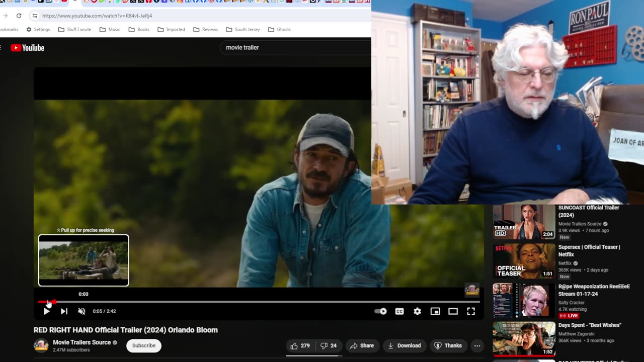This screenshot has height=362, width=644.
Task: Click the seek preview thumbnail
Action: 84,260
